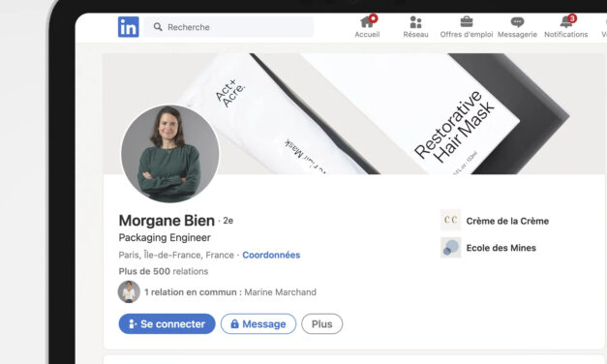
Task: Click the padlock icon on Message button
Action: (x=234, y=323)
